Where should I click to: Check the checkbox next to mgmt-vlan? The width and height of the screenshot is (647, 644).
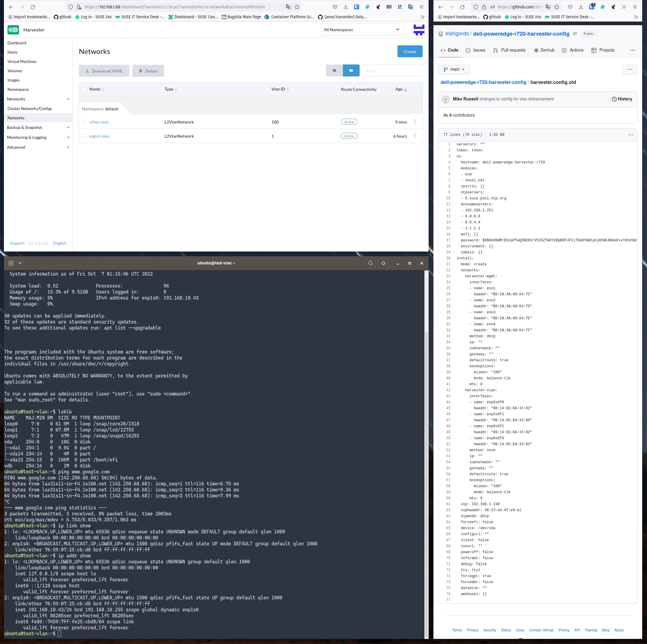point(84,136)
